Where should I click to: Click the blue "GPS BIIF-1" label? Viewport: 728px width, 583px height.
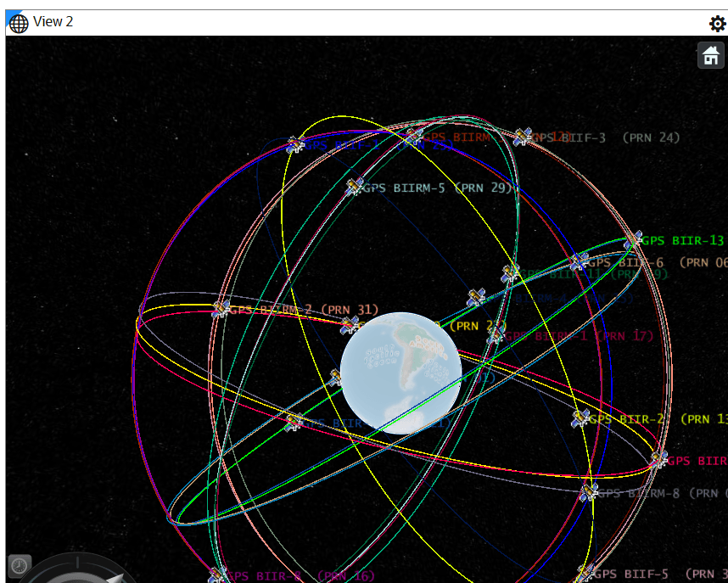[342, 145]
